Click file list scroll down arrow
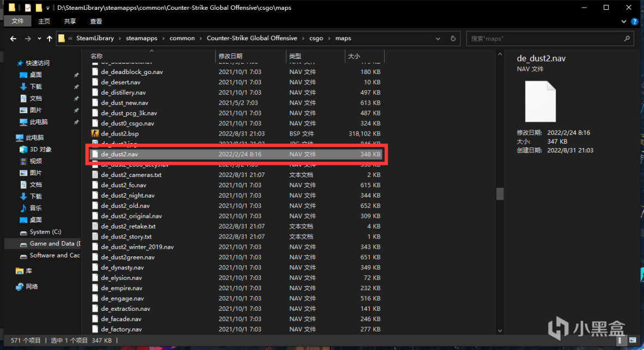Viewport: 644px width, 350px height. pyautogui.click(x=500, y=330)
